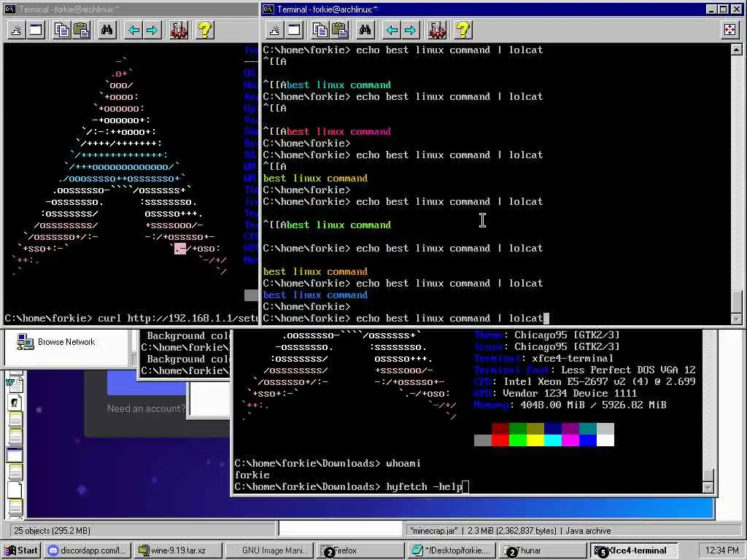
Task: Switch to ~/Desktop/forkie taskbar item
Action: [451, 551]
